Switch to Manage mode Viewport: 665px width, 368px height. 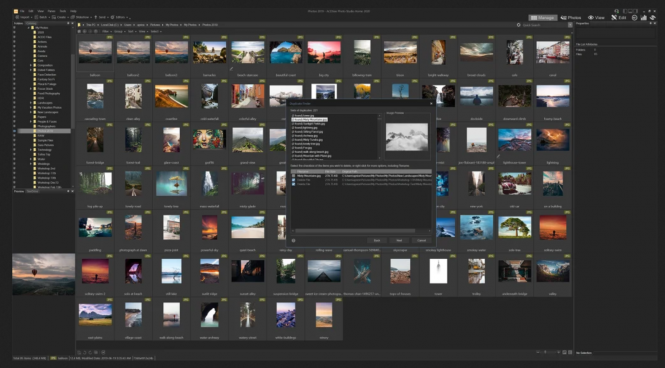(x=542, y=18)
